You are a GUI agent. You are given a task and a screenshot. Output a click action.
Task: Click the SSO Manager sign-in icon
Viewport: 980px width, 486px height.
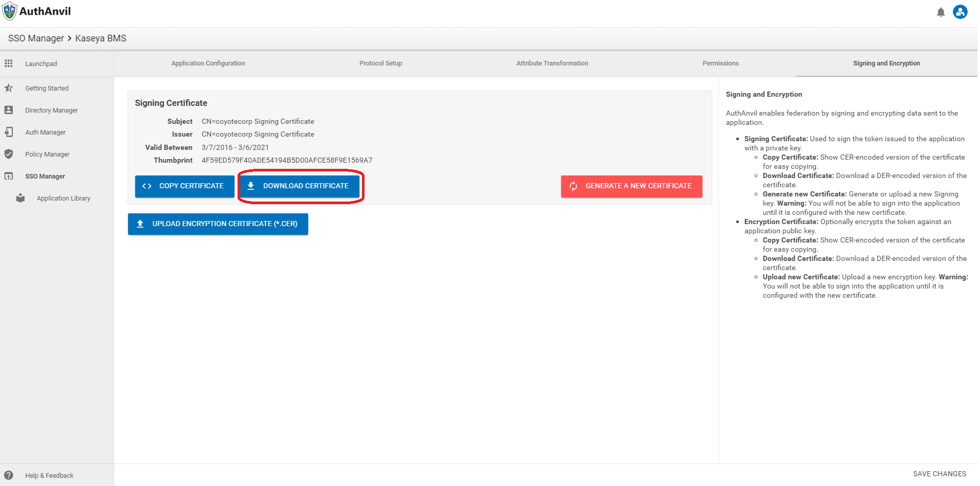(x=9, y=176)
